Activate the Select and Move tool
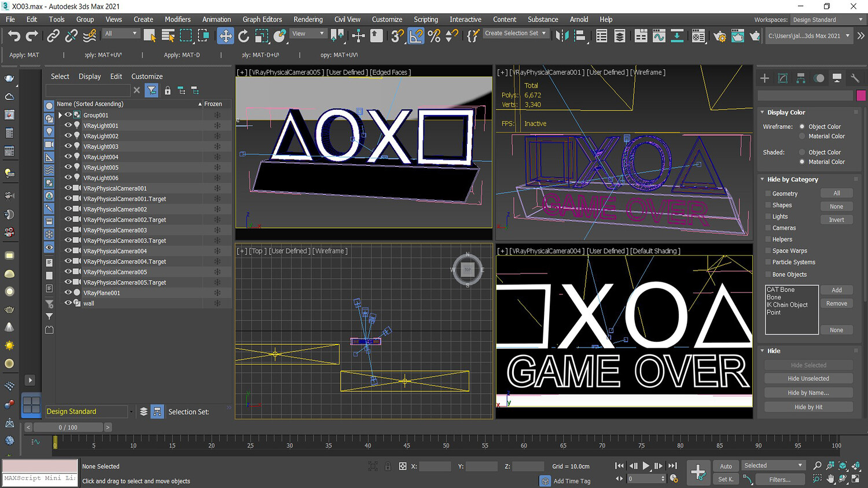Viewport: 868px width, 488px height. (225, 36)
